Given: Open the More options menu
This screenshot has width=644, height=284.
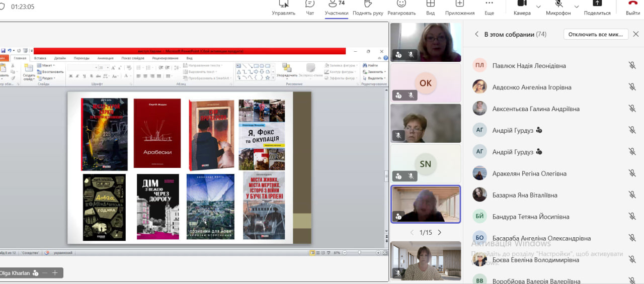Looking at the screenshot, I should (489, 8).
